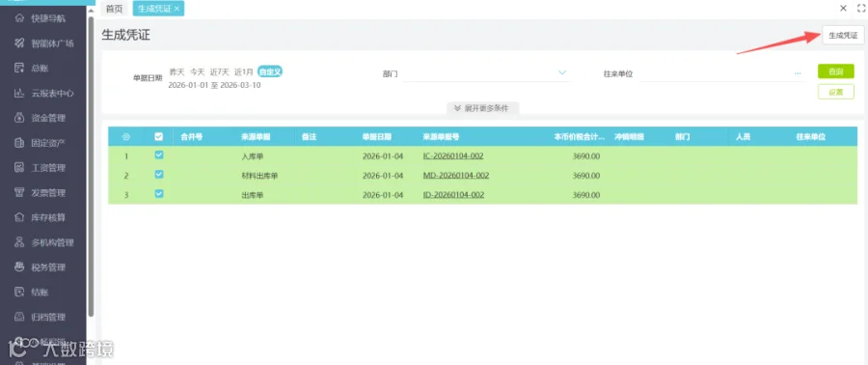Image resolution: width=868 pixels, height=365 pixels.
Task: Open the 部门 dropdown arrow
Action: pyautogui.click(x=562, y=72)
